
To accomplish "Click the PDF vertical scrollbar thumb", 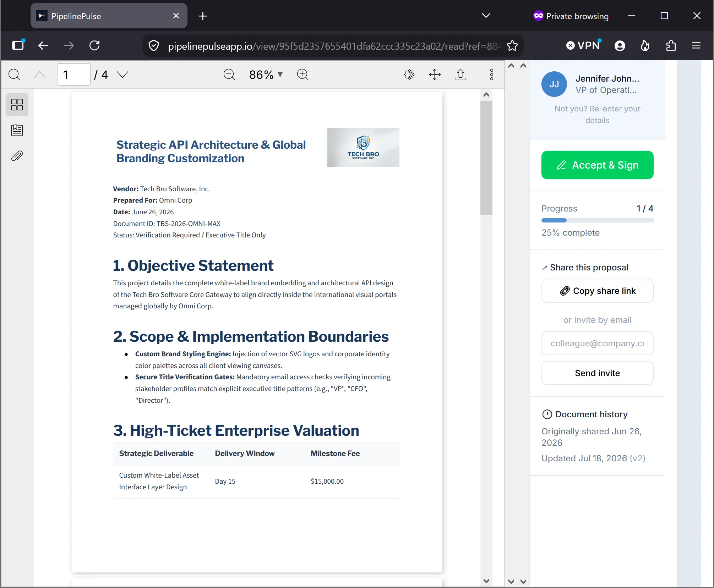I will pyautogui.click(x=486, y=158).
